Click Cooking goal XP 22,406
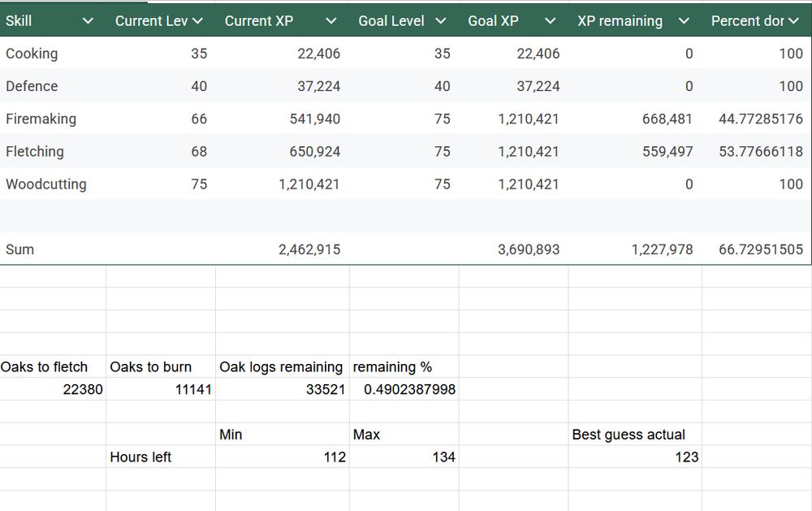This screenshot has width=812, height=511. 538,54
